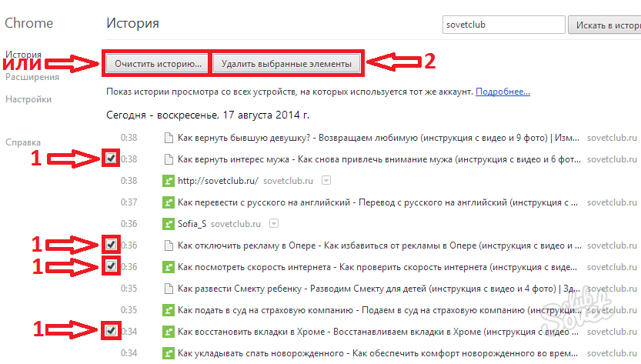Uncheck the 'Как посмотреть скорость интернета' checkbox
The image size is (641, 364).
click(111, 266)
